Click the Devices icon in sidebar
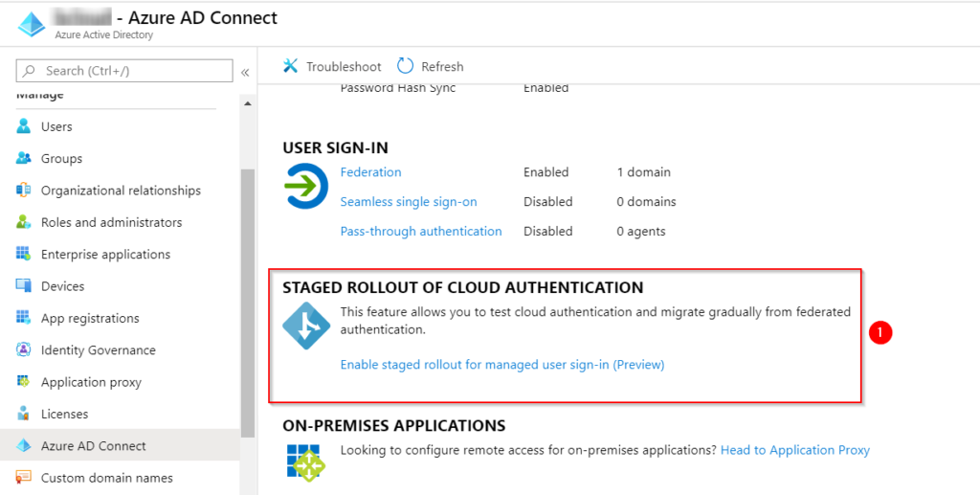Screen dimensions: 980x495 (x=24, y=285)
